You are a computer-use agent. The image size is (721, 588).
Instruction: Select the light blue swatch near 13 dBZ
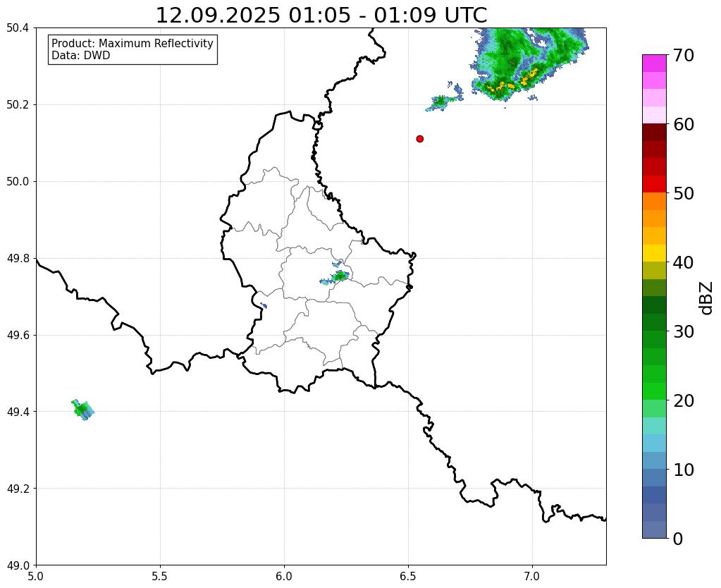[654, 443]
